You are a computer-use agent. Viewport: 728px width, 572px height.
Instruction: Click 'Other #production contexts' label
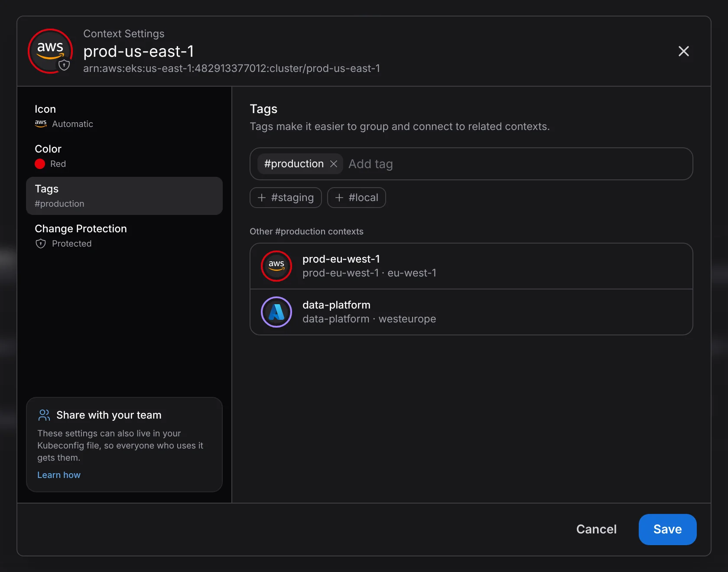pyautogui.click(x=306, y=231)
